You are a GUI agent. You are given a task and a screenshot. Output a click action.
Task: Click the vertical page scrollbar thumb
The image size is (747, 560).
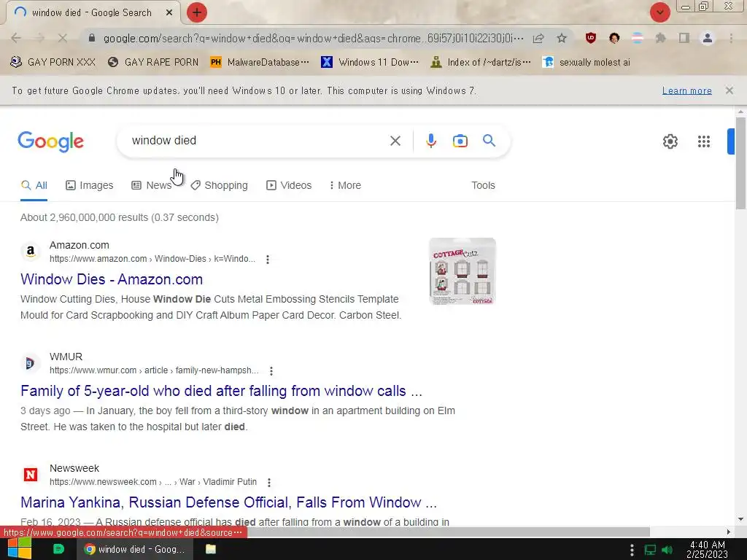tap(740, 163)
